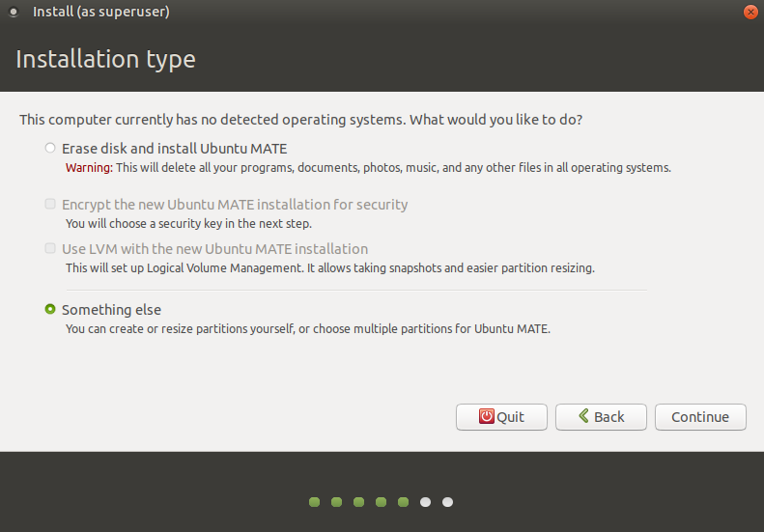Close the installer with orange X button
764x532 pixels.
(750, 12)
